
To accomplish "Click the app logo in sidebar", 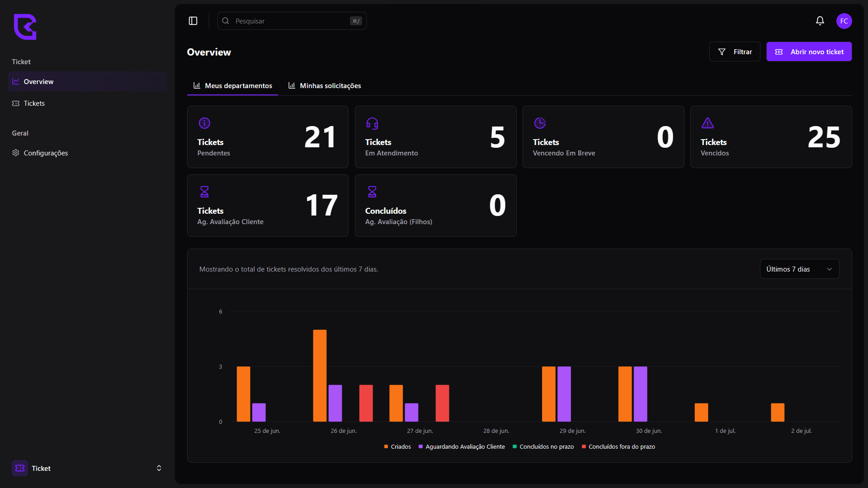I will tap(25, 27).
